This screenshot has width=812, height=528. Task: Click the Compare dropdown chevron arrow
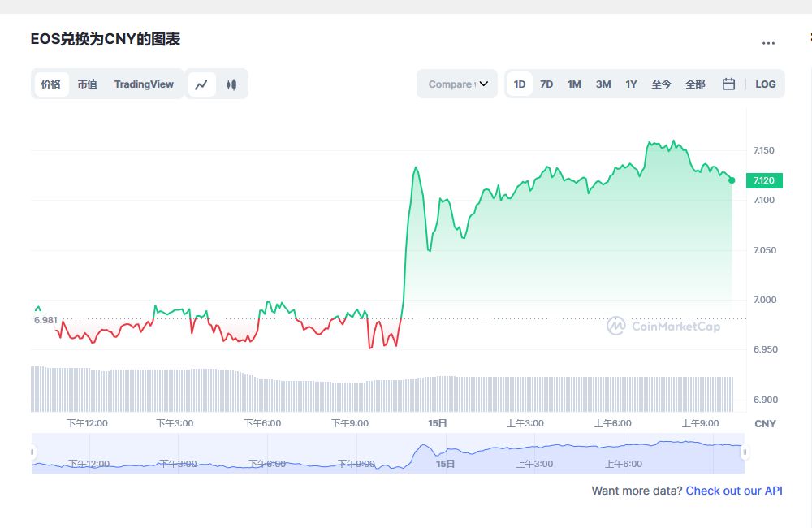pos(484,84)
